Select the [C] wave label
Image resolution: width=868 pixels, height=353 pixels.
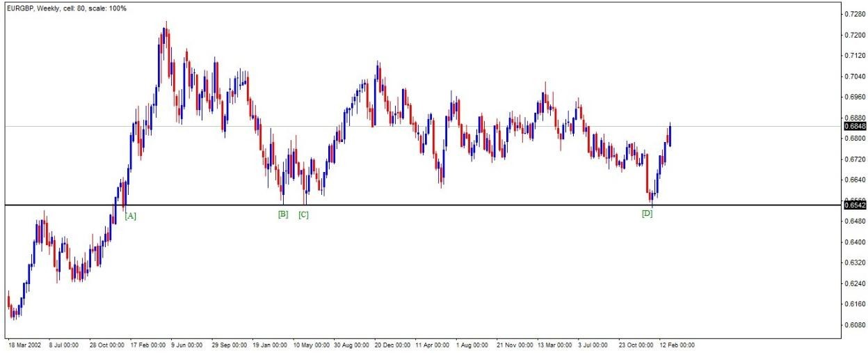pos(303,215)
